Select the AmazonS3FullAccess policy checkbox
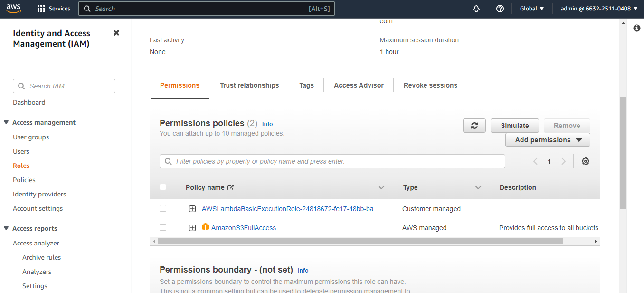Image resolution: width=644 pixels, height=293 pixels. point(163,227)
